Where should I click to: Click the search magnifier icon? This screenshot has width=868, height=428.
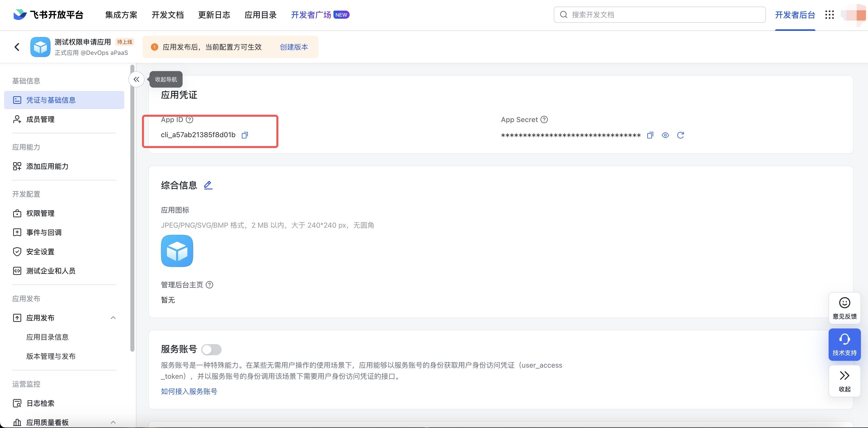tap(563, 14)
